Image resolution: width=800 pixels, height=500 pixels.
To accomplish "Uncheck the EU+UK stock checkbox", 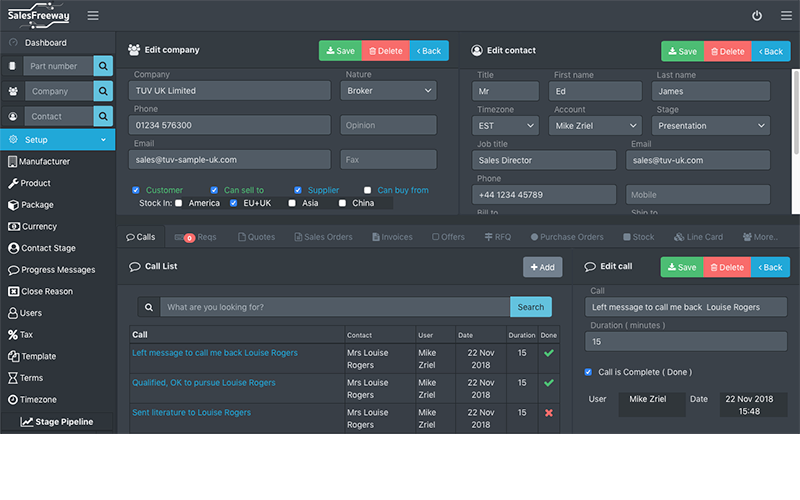I will coord(234,203).
